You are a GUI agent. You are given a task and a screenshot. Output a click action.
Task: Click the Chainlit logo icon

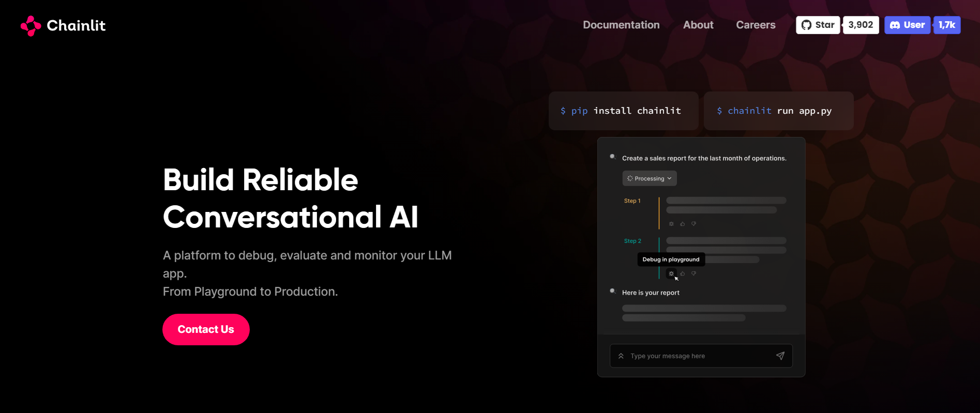(31, 26)
